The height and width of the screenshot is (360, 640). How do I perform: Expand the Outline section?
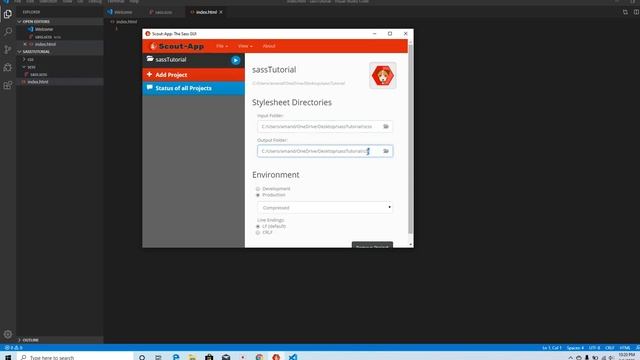[31, 340]
